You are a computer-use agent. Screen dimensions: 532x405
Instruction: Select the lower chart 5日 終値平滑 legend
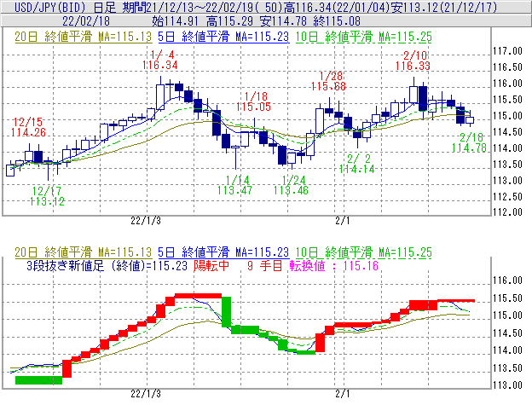(x=223, y=252)
